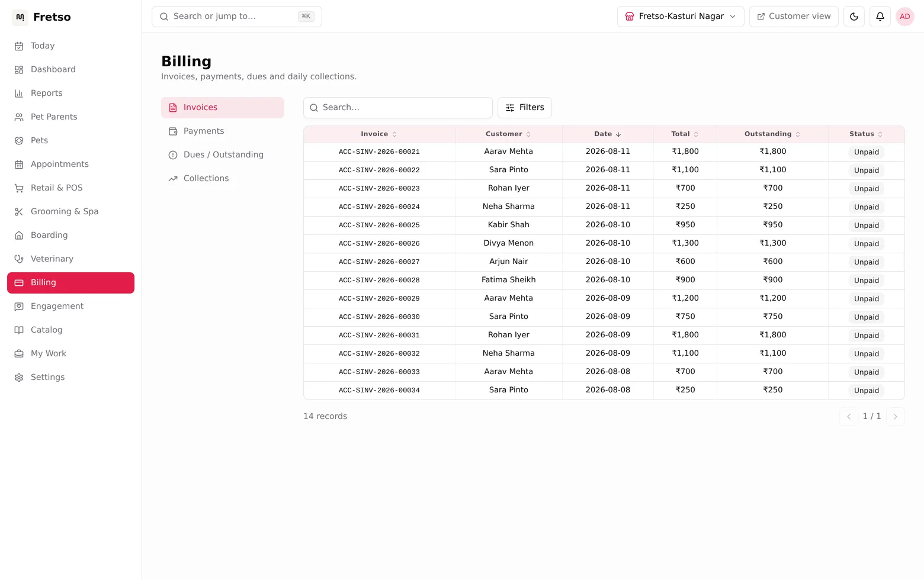Screen dimensions: 924x580
Task: Click the Grooming & Spa scissors icon
Action: [x=19, y=212]
